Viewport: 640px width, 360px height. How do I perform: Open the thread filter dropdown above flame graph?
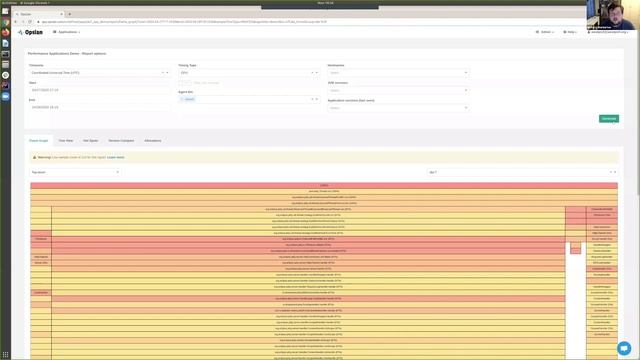pyautogui.click(x=522, y=172)
